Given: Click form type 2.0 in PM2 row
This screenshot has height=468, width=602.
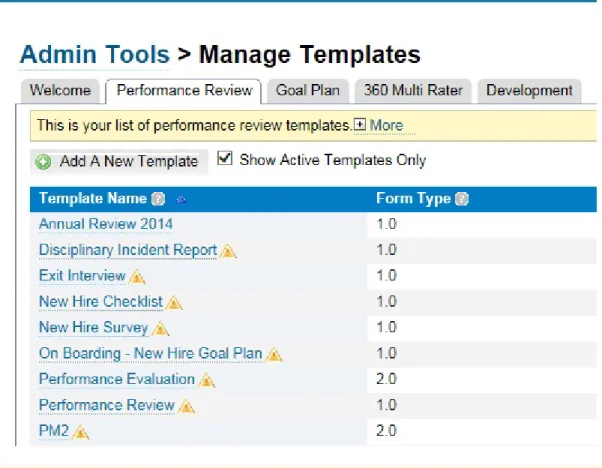Looking at the screenshot, I should pyautogui.click(x=386, y=431).
